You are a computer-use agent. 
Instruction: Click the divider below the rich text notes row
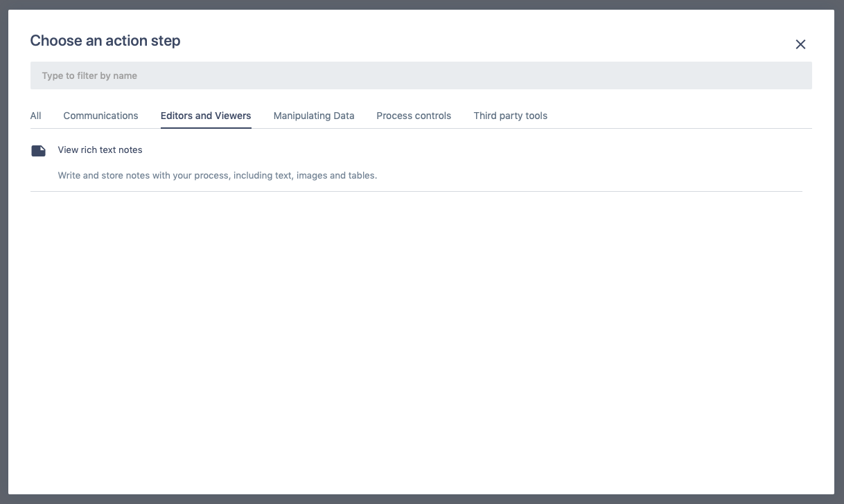tap(416, 191)
